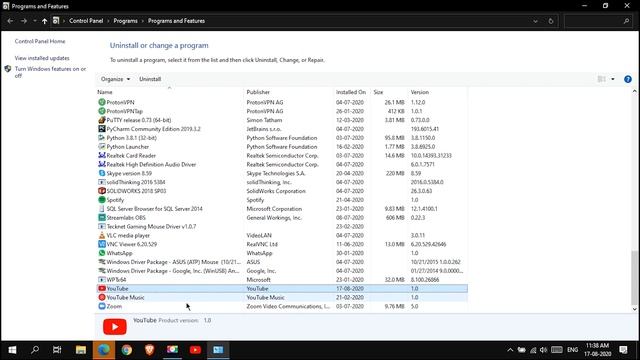Sort by the Name column header
Viewport: 640px width, 360px height.
[169, 92]
